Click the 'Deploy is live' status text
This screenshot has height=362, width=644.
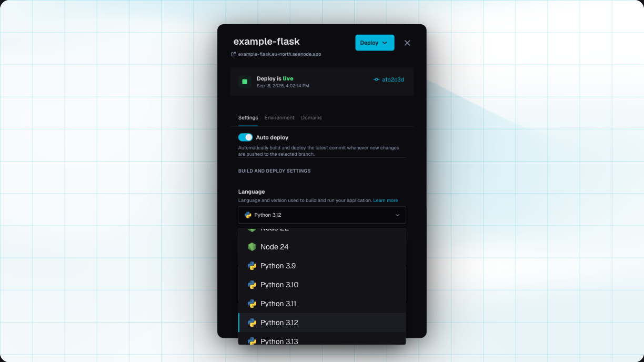click(x=275, y=78)
